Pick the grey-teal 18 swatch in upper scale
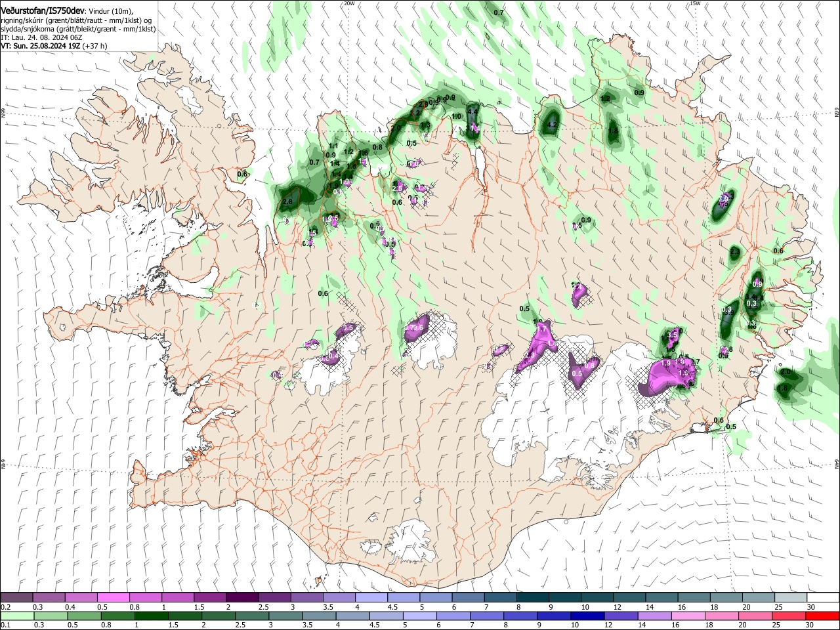The image size is (840, 630). tap(725, 598)
